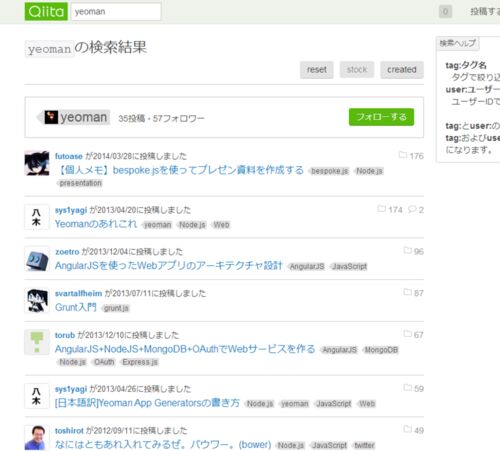Click the stock folder icon beside 67
Viewport: 500px width, 451px height.
click(407, 334)
